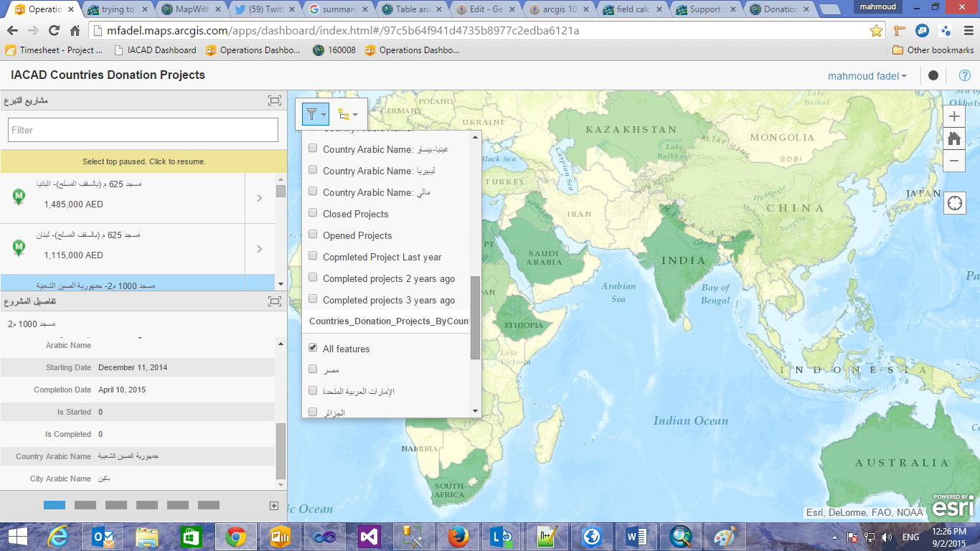This screenshot has width=980, height=551.
Task: Open the mahmoud fadel user dropdown
Action: (x=867, y=76)
